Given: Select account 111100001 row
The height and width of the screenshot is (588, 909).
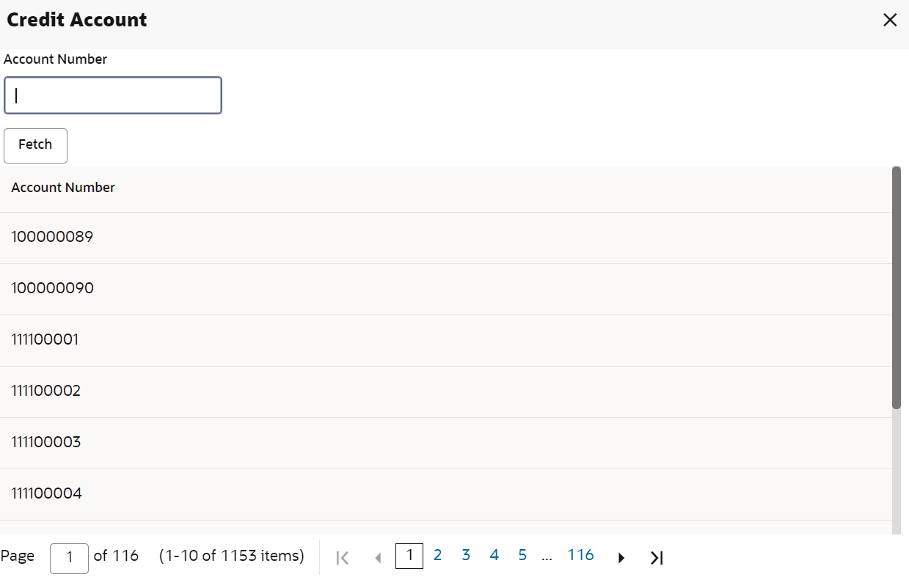Looking at the screenshot, I should pyautogui.click(x=445, y=340).
